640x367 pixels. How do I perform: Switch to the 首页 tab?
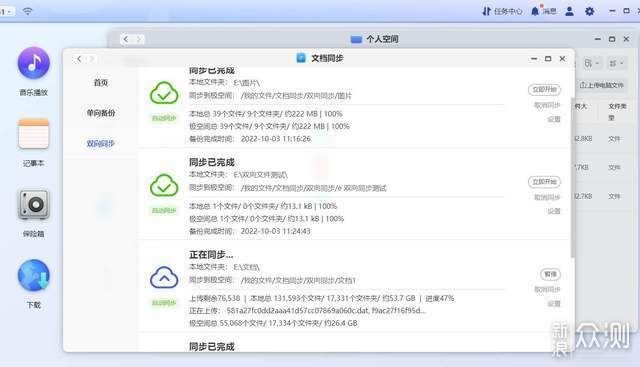pos(101,82)
